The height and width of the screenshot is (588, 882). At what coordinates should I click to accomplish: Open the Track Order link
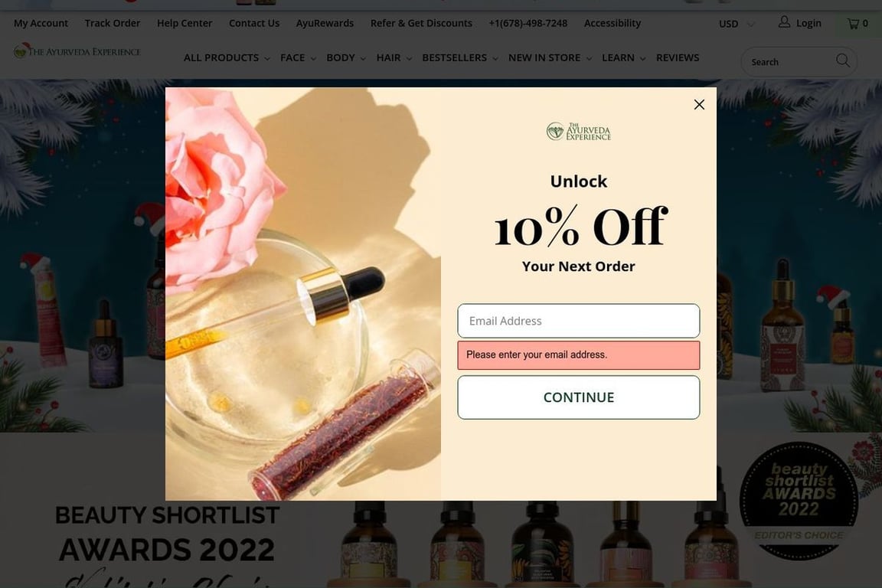tap(113, 23)
